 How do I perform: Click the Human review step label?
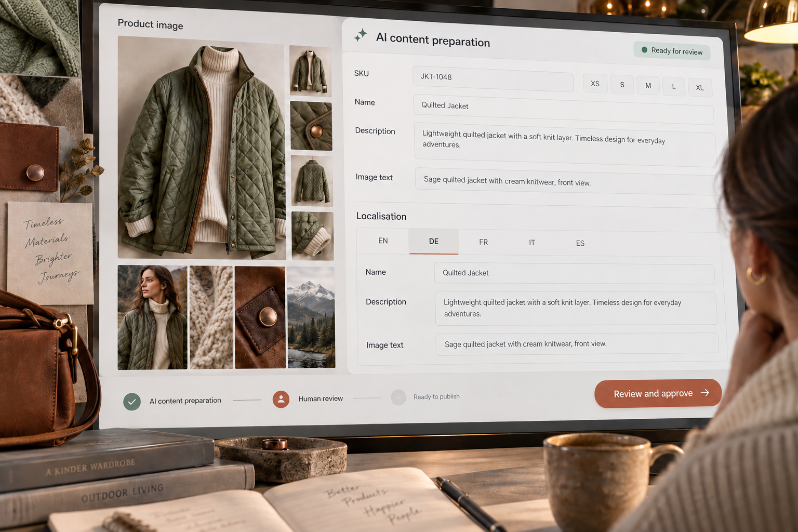coord(321,398)
